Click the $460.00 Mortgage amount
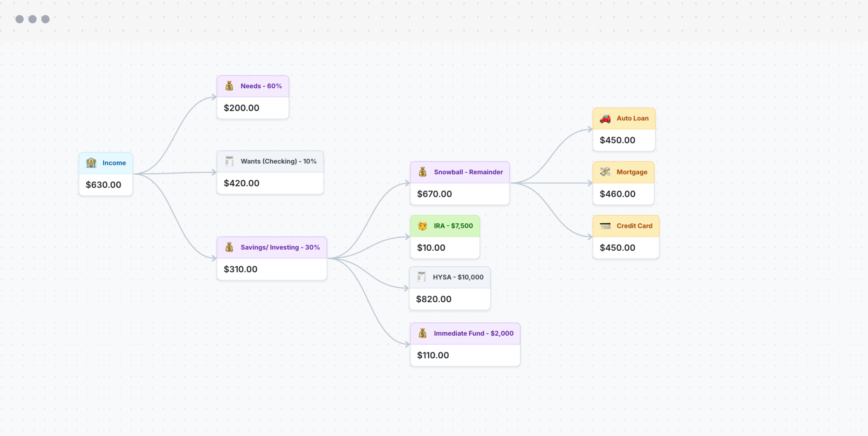Viewport: 868px width, 436px height. tap(617, 194)
